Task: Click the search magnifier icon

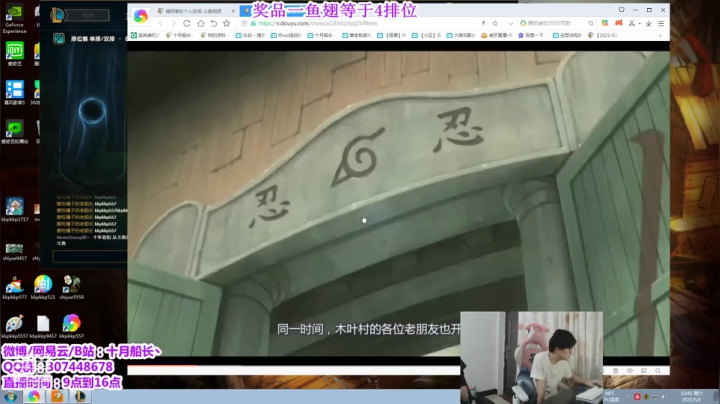Action: pos(591,23)
